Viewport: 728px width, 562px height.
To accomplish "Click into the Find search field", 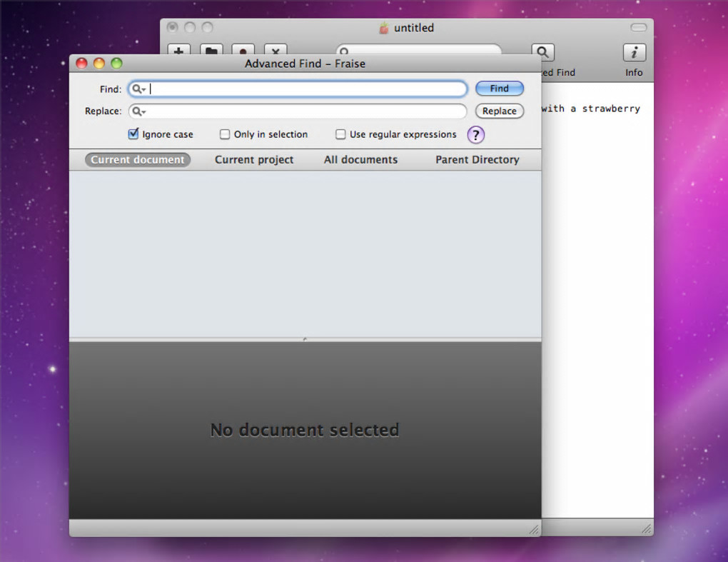I will [x=298, y=89].
